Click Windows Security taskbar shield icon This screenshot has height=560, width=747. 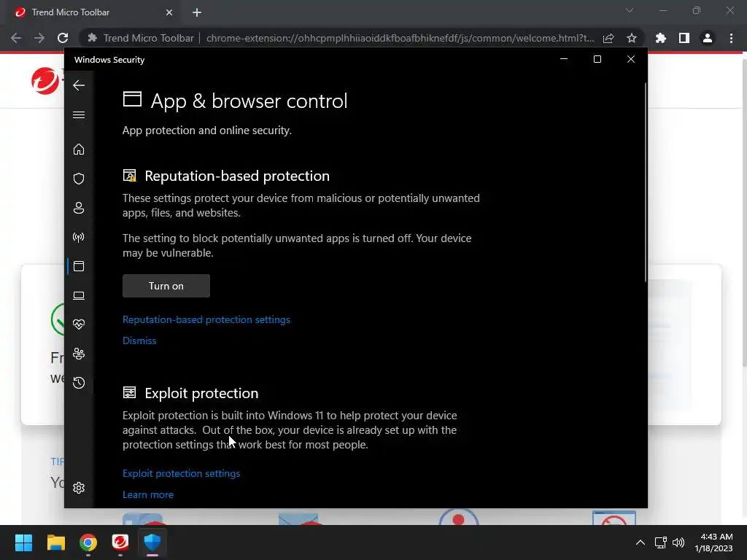click(152, 542)
